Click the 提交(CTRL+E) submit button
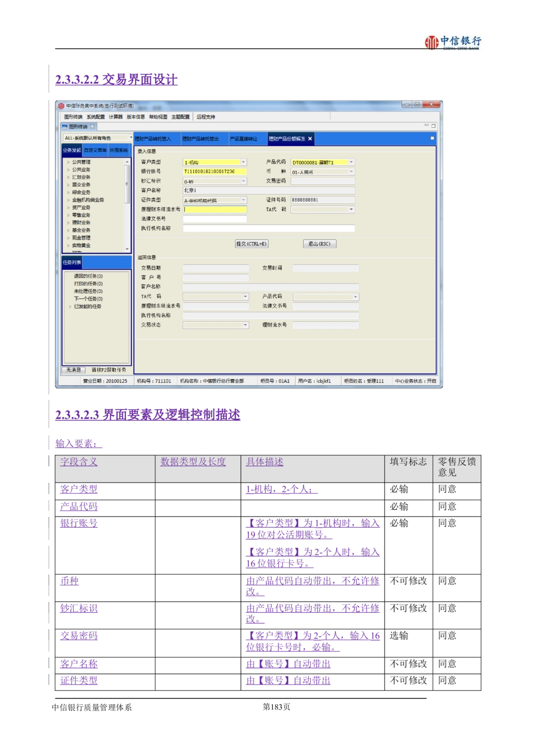The width and height of the screenshot is (534, 756). 252,244
